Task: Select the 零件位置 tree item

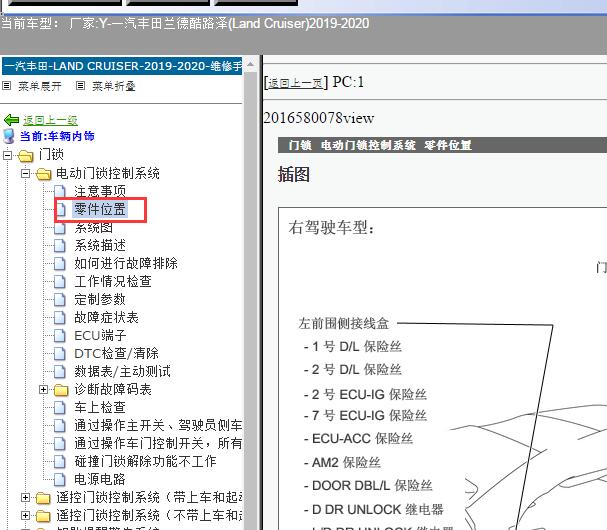Action: tap(100, 209)
